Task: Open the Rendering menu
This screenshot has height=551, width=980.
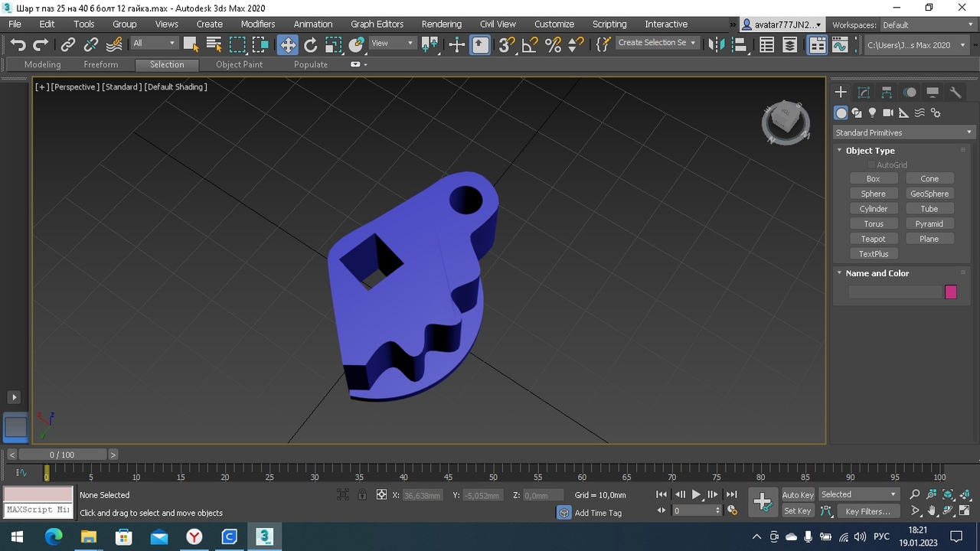Action: coord(441,24)
